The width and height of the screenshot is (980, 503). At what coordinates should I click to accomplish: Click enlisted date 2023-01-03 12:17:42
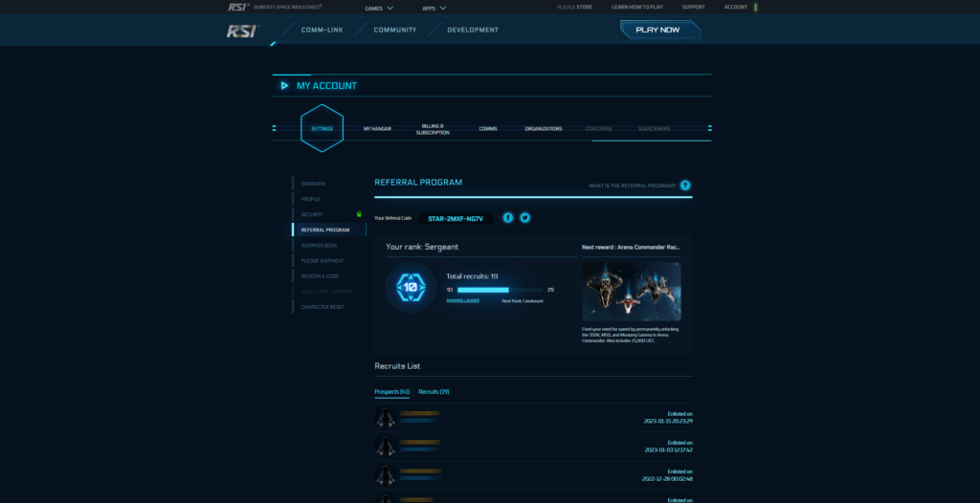669,449
